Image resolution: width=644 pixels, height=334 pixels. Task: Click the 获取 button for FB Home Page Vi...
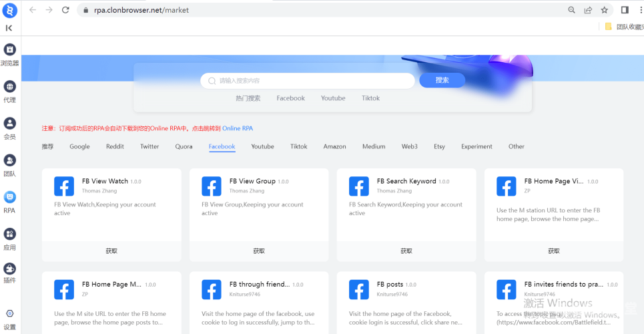pyautogui.click(x=554, y=251)
